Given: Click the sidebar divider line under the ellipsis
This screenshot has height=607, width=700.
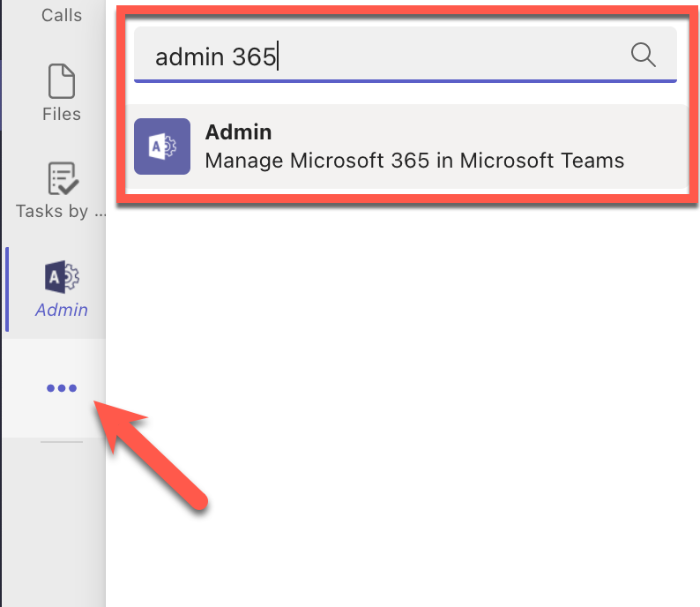Looking at the screenshot, I should tap(62, 442).
